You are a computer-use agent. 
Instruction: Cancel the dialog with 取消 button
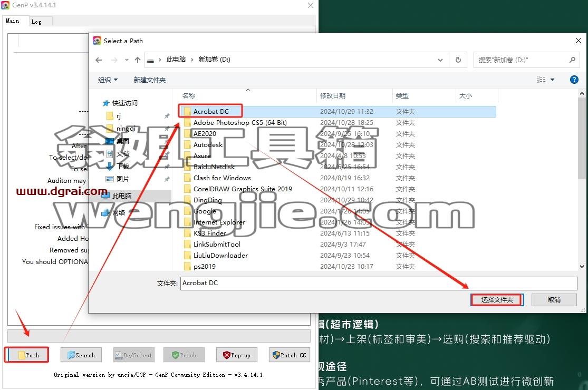(554, 300)
